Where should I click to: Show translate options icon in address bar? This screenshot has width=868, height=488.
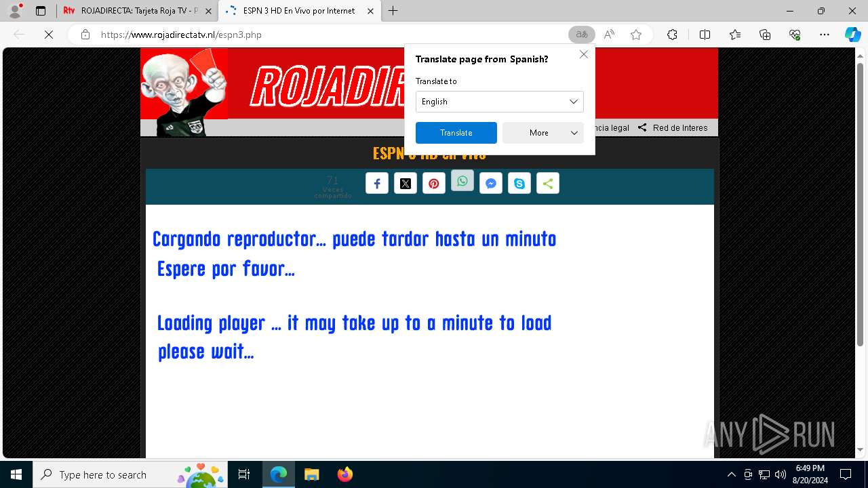[x=582, y=35]
